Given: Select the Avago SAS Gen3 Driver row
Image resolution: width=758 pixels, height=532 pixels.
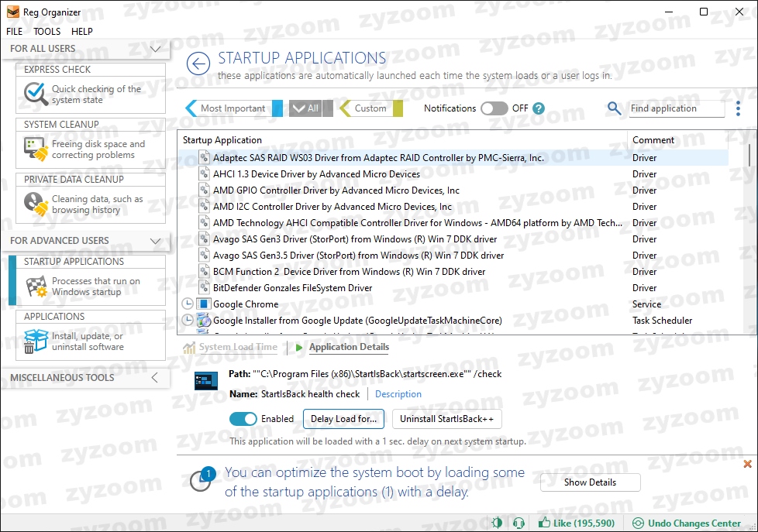Looking at the screenshot, I should [x=453, y=239].
